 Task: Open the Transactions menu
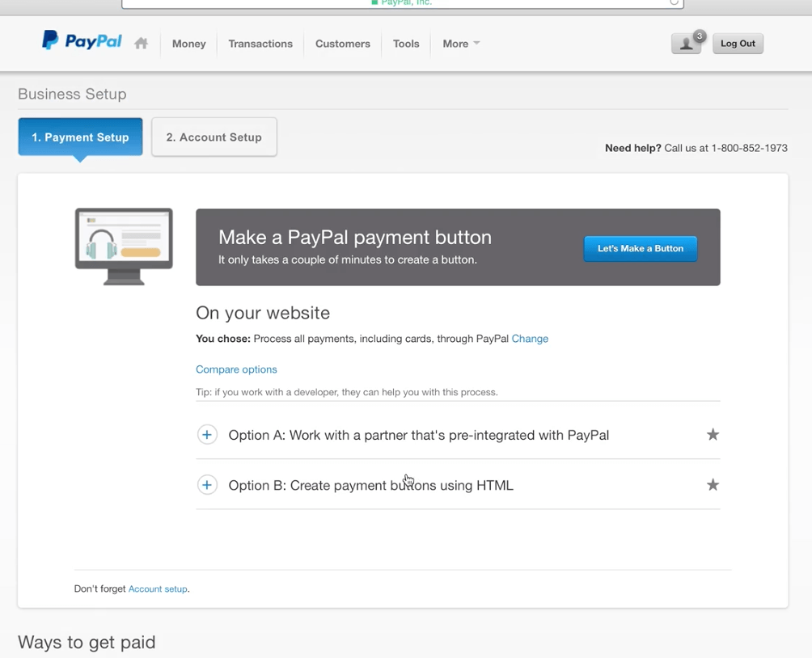click(x=260, y=44)
